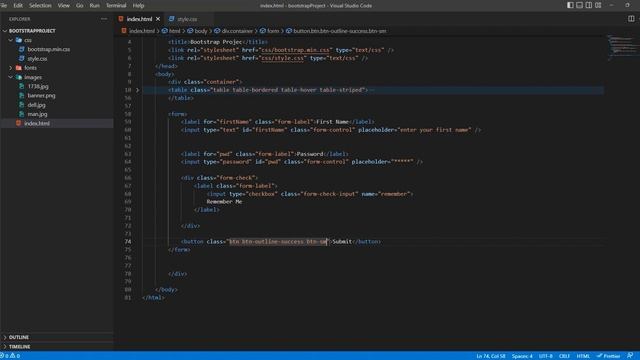This screenshot has height=360, width=640.
Task: Click the HTML icon beside index.html in Explorer
Action: click(18, 123)
